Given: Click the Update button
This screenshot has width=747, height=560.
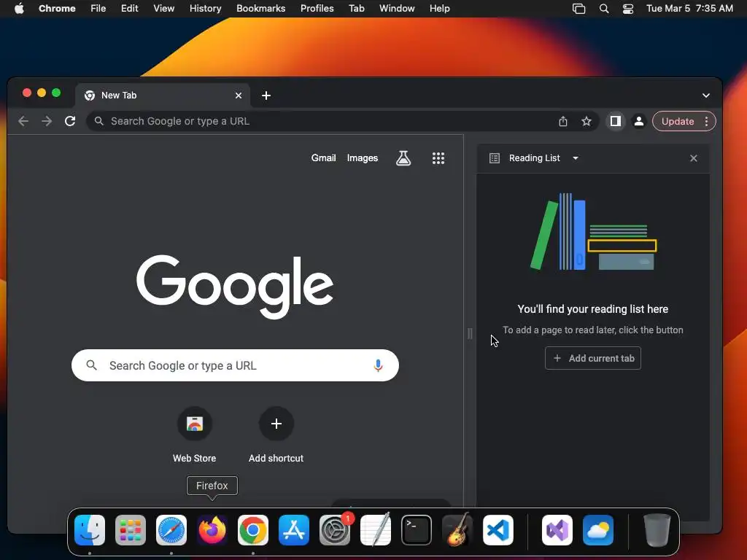Looking at the screenshot, I should click(678, 122).
